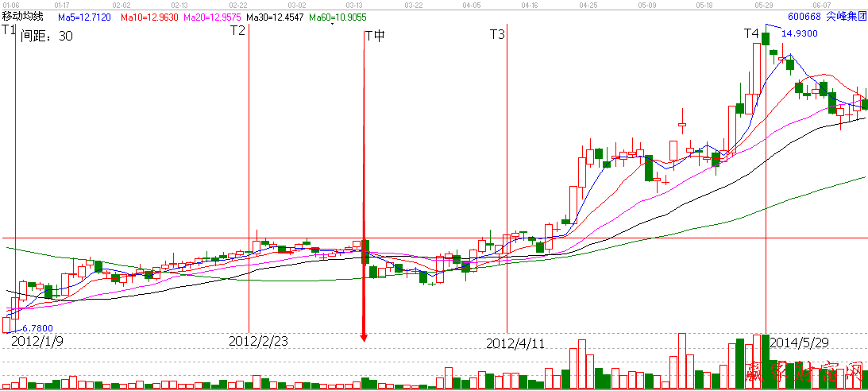Click the 6.7800 low price label
The height and width of the screenshot is (391, 868).
click(37, 327)
